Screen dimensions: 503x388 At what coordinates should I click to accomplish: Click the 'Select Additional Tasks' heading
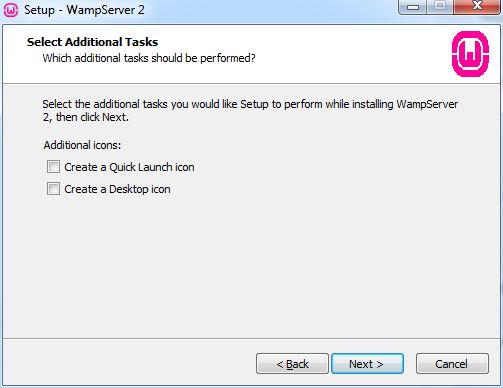click(92, 42)
